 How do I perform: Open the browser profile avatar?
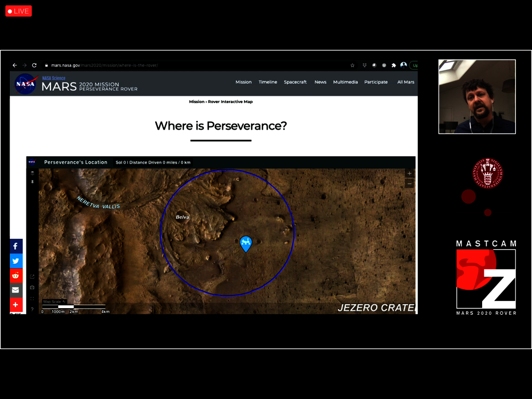click(403, 65)
